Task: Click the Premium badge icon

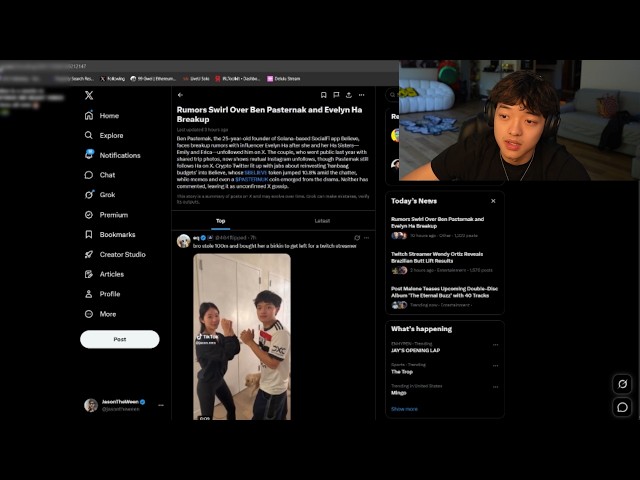Action: 89,215
